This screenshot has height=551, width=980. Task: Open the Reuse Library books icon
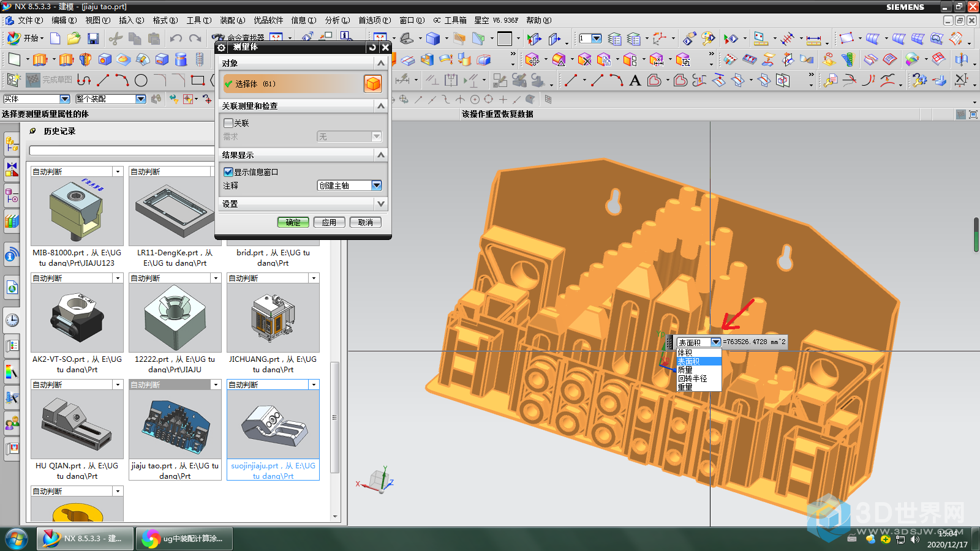(x=12, y=221)
